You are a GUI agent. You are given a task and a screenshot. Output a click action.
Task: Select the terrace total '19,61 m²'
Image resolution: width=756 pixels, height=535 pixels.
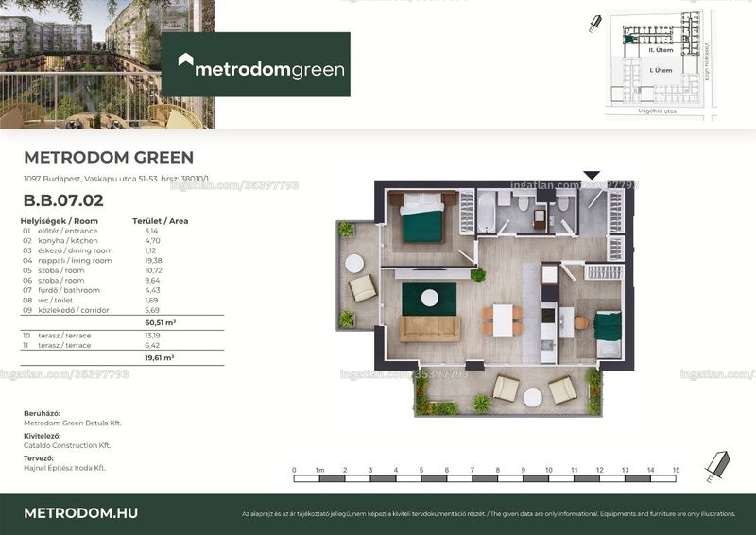[x=160, y=358]
